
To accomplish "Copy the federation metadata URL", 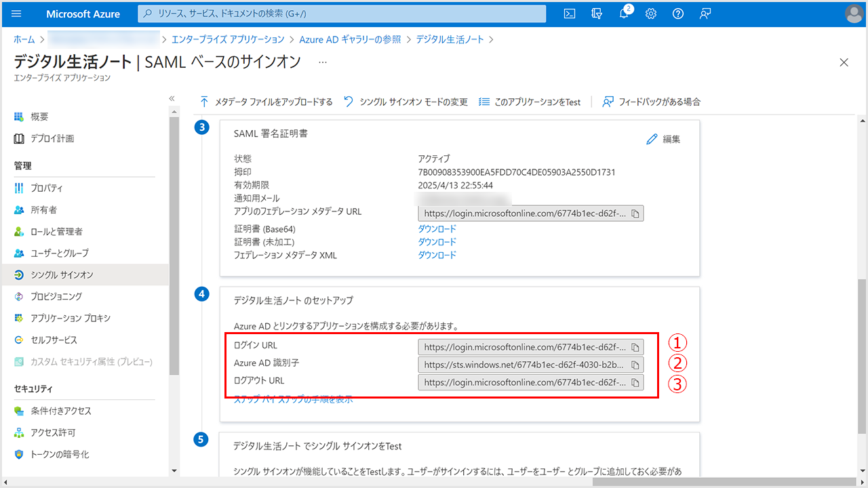I will click(x=635, y=213).
